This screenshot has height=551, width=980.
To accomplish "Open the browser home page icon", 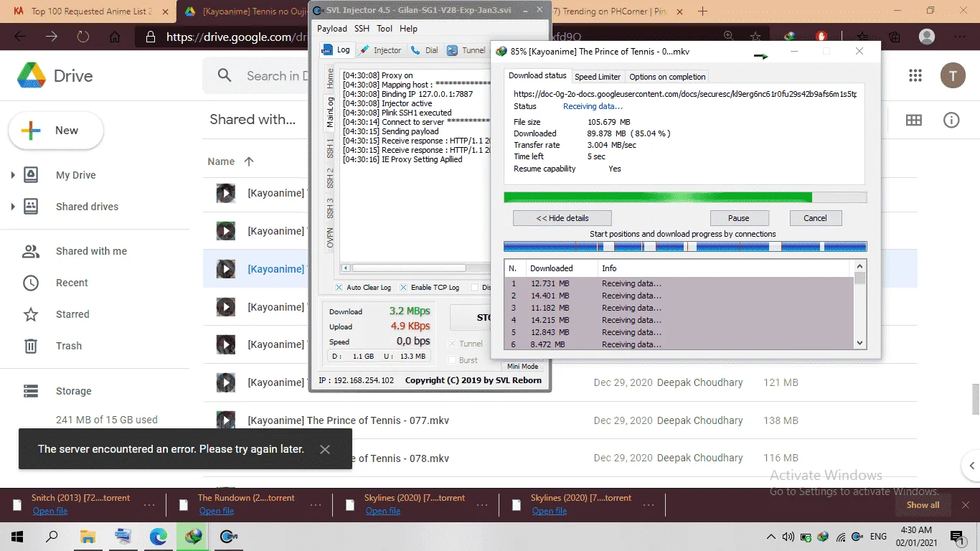I will tap(115, 37).
